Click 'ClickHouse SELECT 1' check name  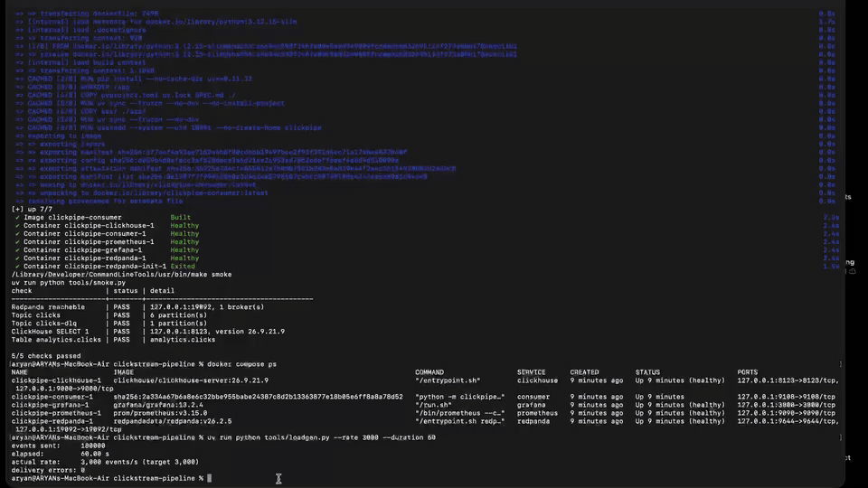(x=50, y=332)
